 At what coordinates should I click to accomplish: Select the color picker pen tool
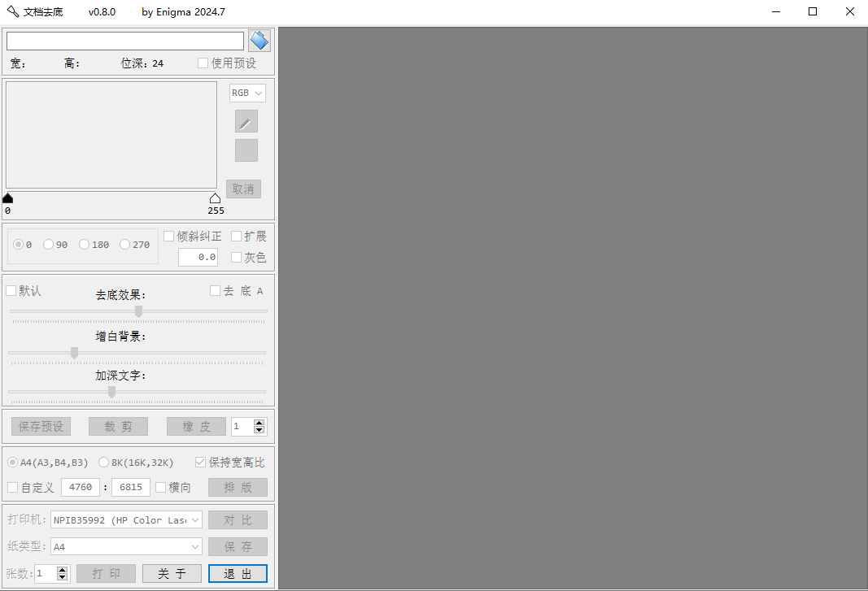click(246, 121)
